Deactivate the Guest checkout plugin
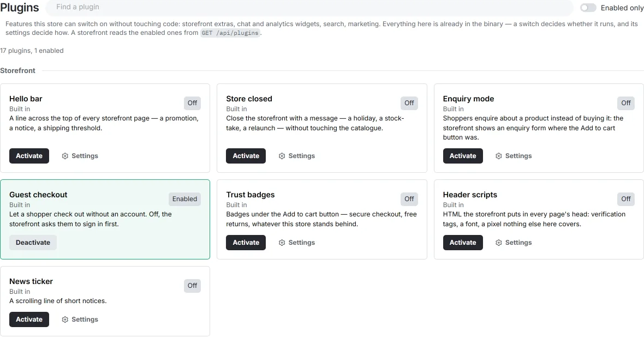This screenshot has height=338, width=644. tap(33, 243)
